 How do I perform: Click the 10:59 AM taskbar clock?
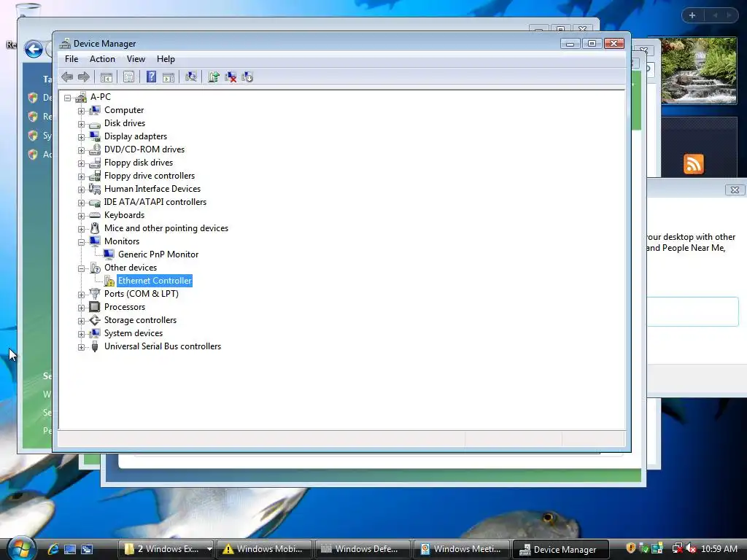click(x=719, y=549)
